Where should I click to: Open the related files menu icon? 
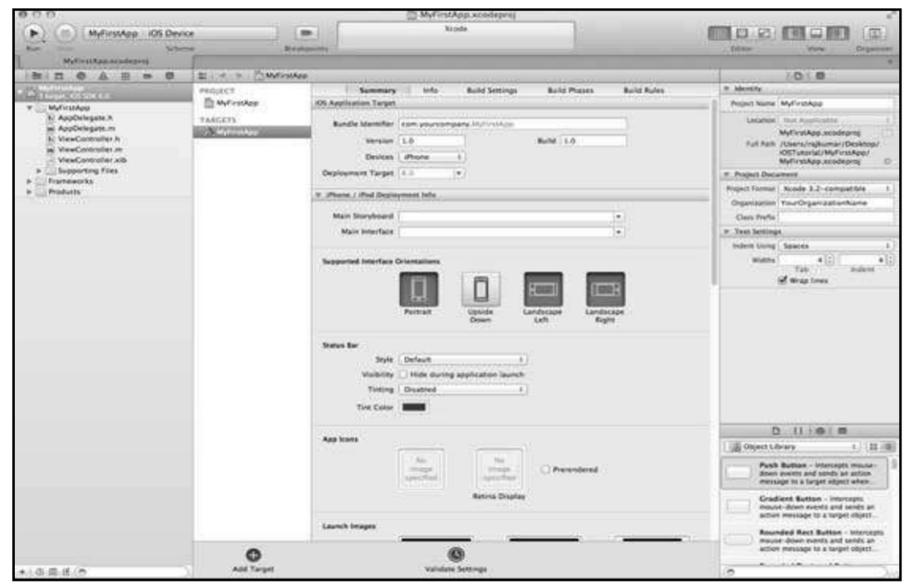tap(202, 75)
